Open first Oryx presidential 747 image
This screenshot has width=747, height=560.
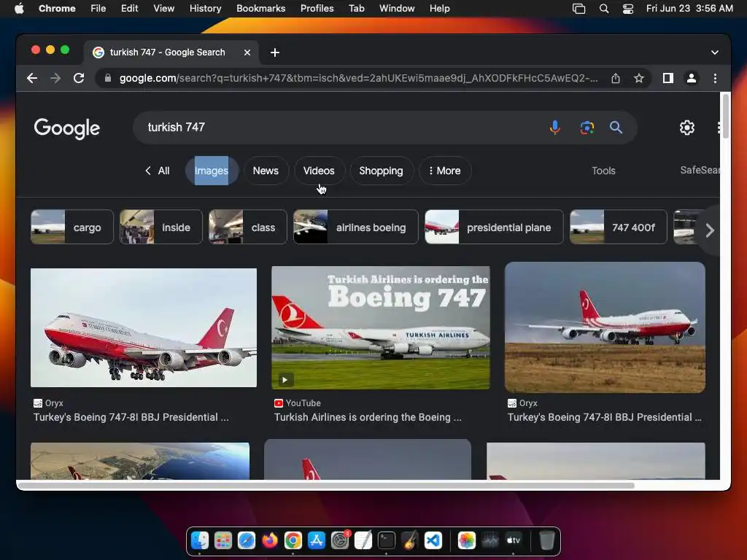(144, 327)
